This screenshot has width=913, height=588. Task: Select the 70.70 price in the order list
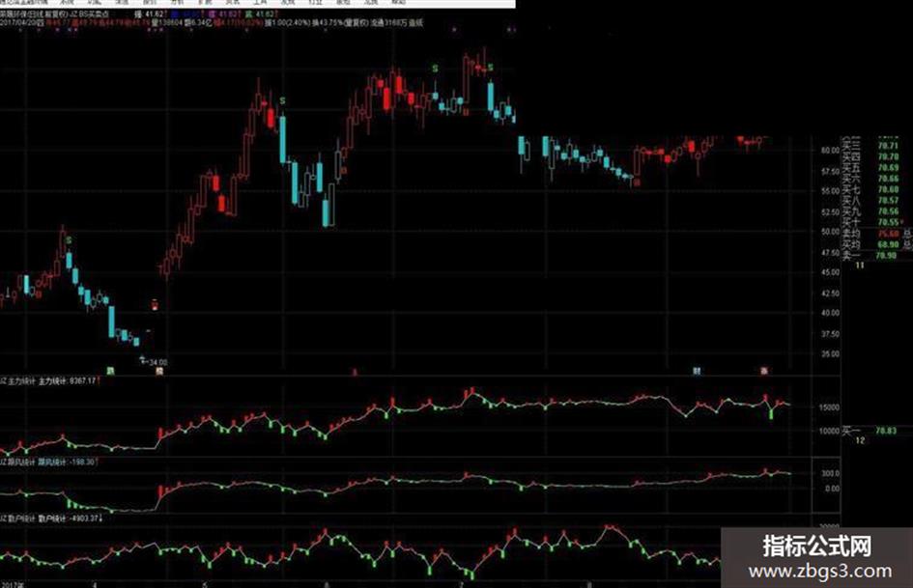(x=888, y=156)
